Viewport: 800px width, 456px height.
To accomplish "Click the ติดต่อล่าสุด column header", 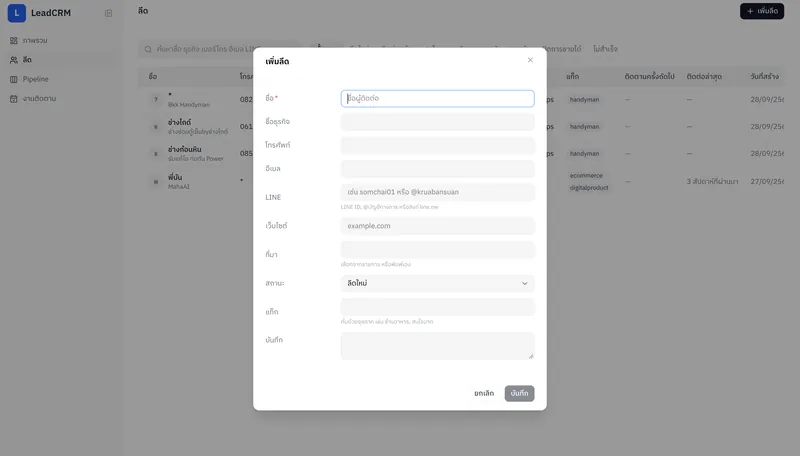I will [704, 77].
